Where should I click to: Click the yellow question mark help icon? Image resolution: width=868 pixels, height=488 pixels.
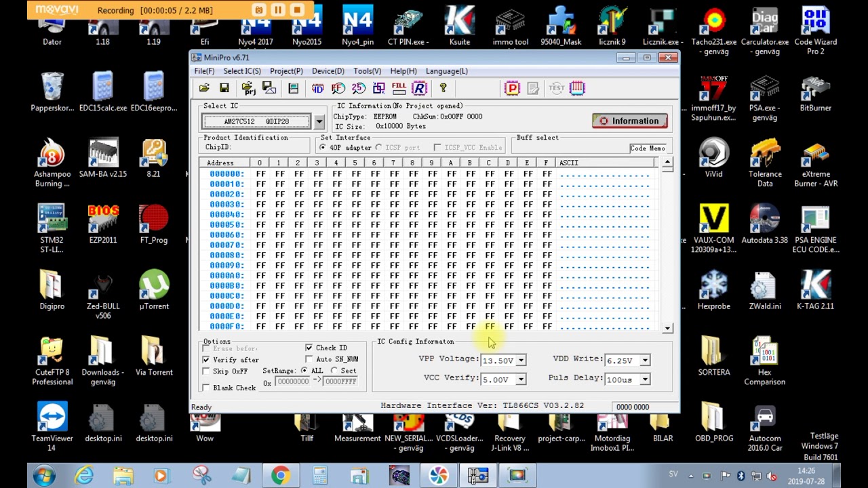443,88
